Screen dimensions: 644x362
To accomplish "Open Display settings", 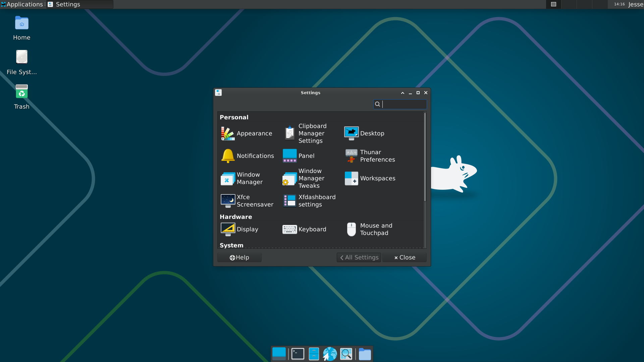I will 239,229.
